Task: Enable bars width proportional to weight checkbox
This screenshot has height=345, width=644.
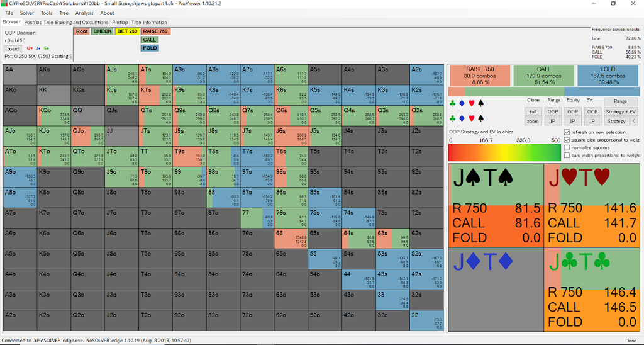Action: point(567,156)
